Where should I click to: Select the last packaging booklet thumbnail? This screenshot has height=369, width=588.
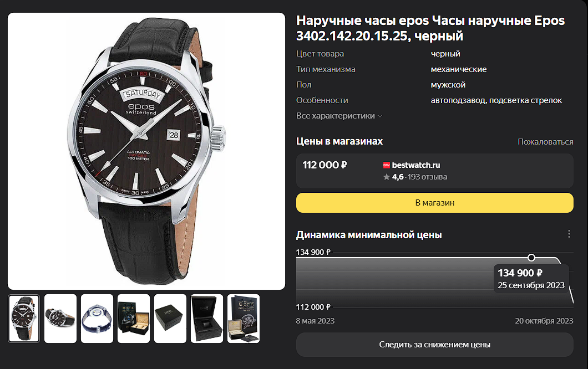click(244, 319)
